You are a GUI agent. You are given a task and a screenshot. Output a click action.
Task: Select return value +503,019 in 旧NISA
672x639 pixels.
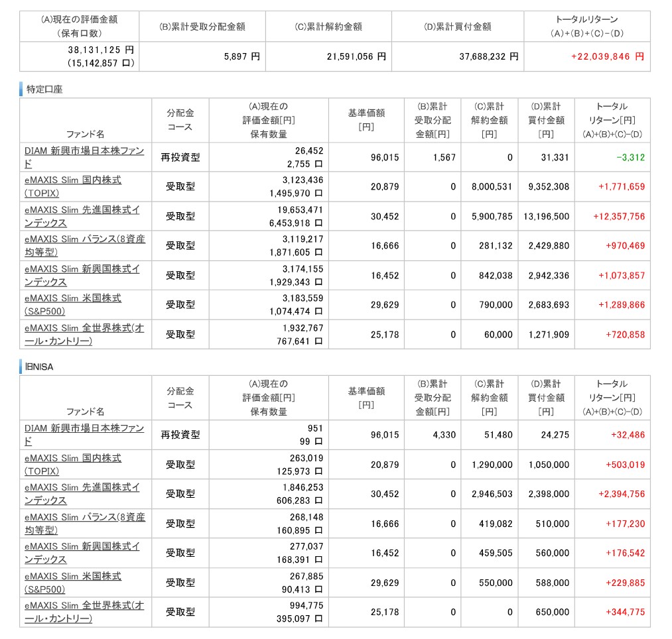point(625,465)
